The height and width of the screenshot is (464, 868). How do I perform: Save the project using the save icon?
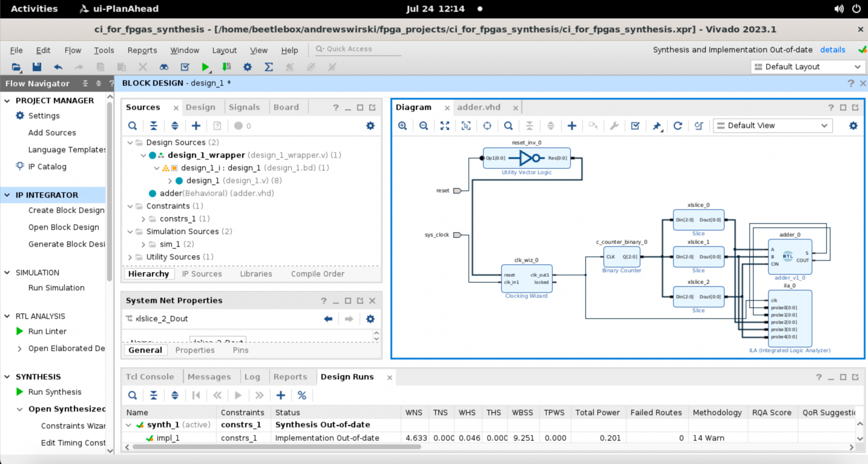(x=37, y=67)
